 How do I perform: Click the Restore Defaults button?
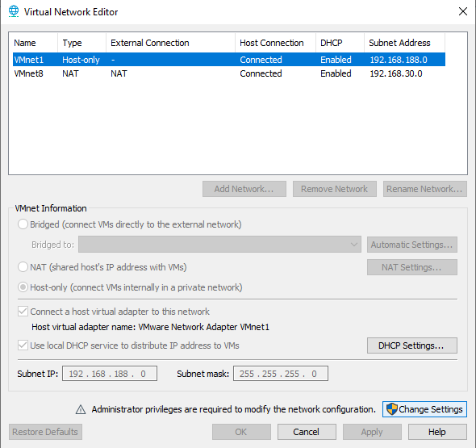45,432
